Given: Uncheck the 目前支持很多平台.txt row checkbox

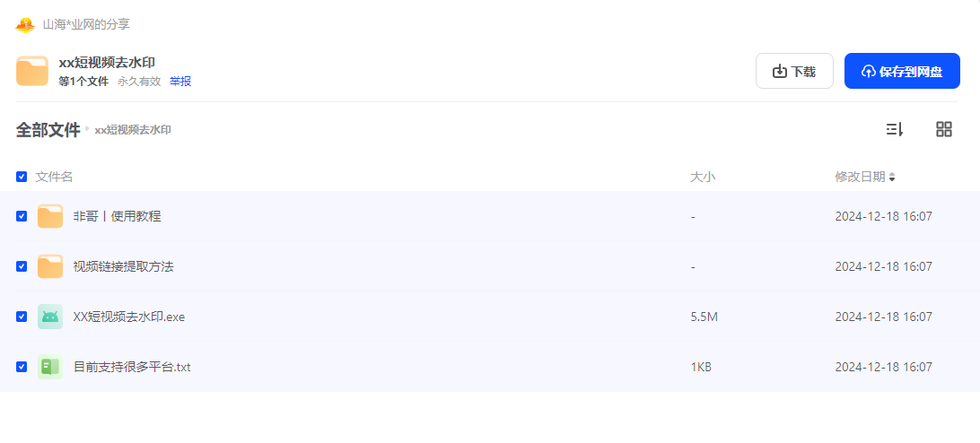Looking at the screenshot, I should pyautogui.click(x=22, y=367).
